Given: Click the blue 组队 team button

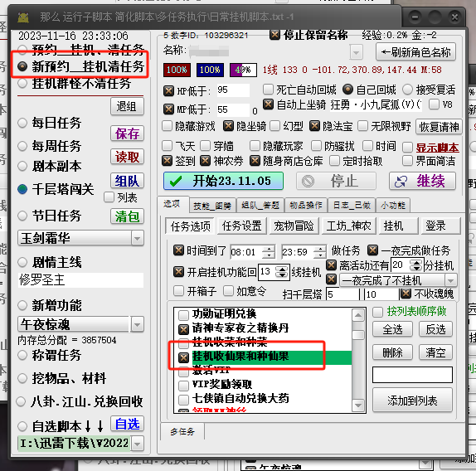Looking at the screenshot, I should (127, 181).
